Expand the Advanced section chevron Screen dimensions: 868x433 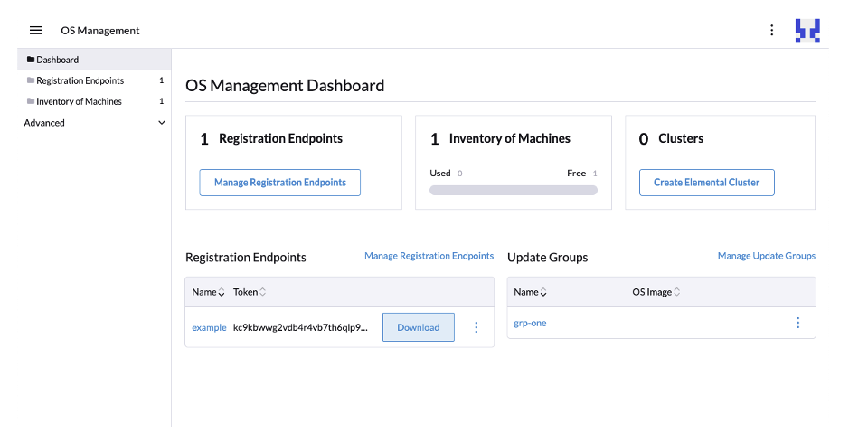coord(162,123)
